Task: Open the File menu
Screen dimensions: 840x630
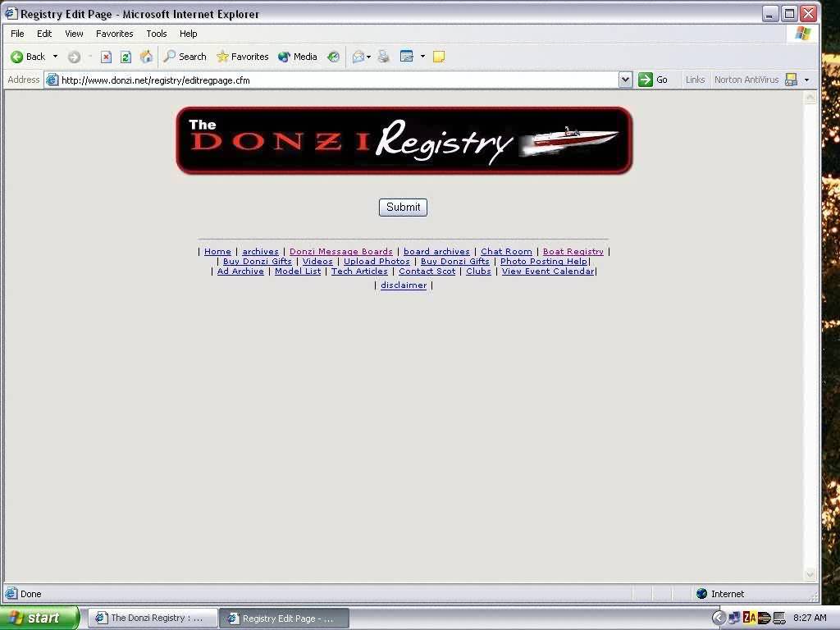Action: coord(17,34)
